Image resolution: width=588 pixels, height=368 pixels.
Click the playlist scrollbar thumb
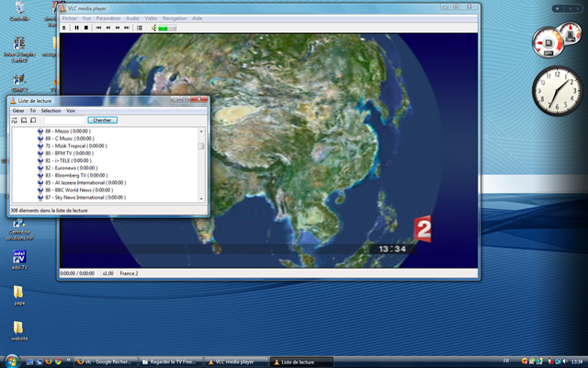pos(201,146)
